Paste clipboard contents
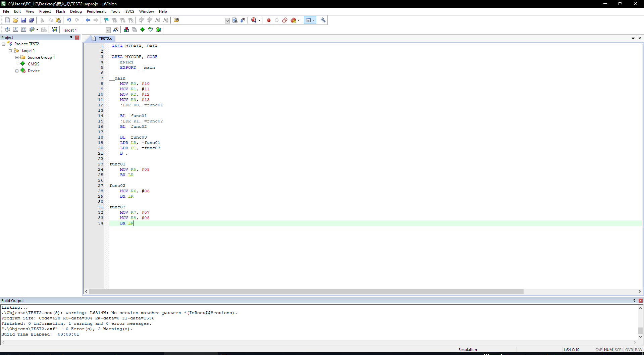 (x=58, y=20)
